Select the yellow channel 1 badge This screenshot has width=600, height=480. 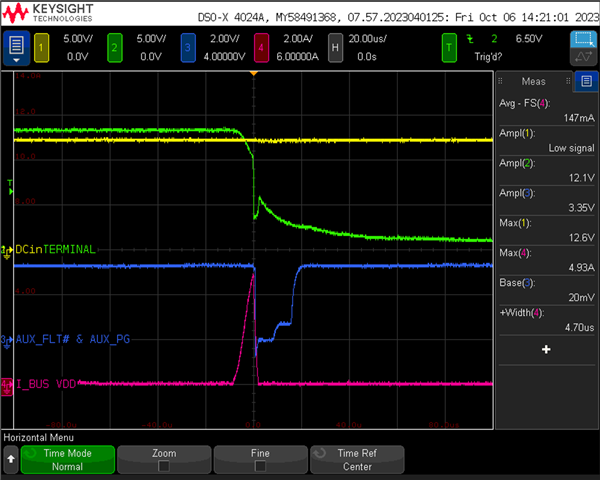point(41,48)
